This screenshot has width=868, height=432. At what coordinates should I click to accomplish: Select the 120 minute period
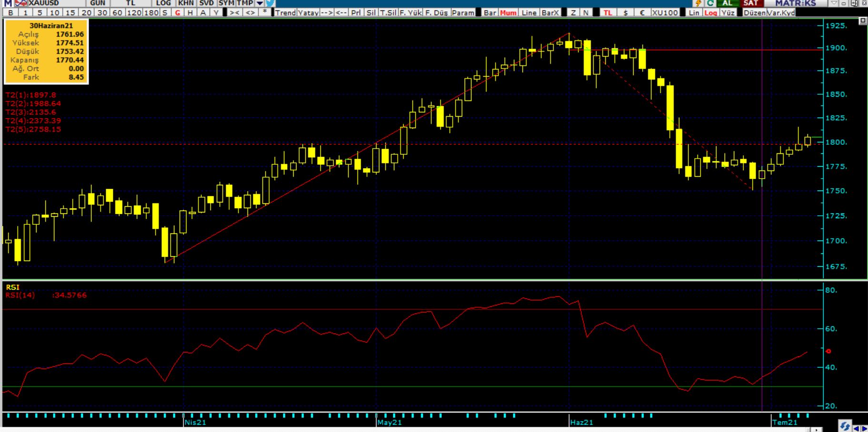click(x=134, y=13)
